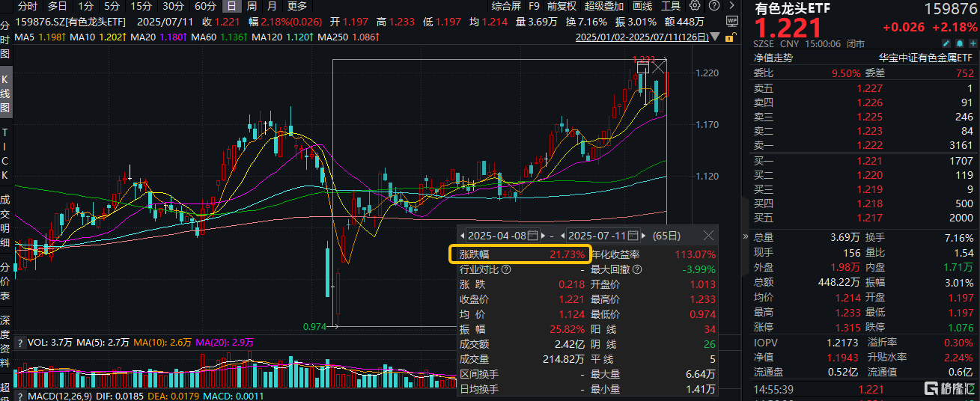This screenshot has width=980, height=401.
Task: Step start date 2025-04-08 backward with left arrow
Action: tap(462, 236)
